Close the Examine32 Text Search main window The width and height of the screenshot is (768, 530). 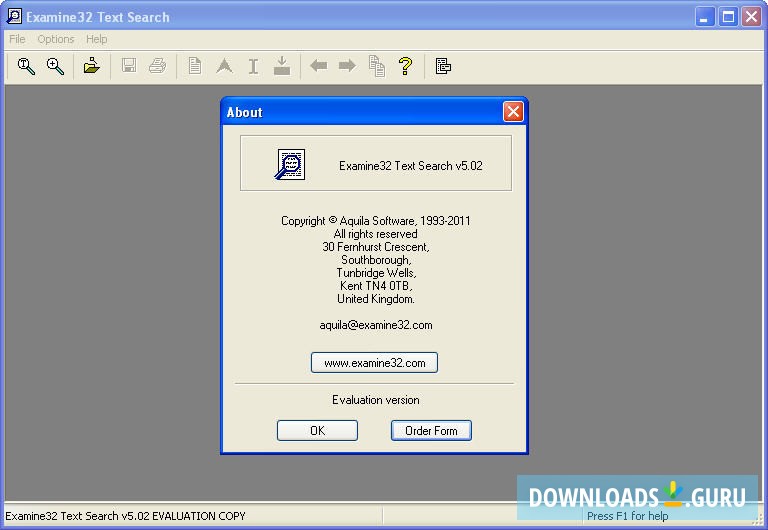(751, 17)
